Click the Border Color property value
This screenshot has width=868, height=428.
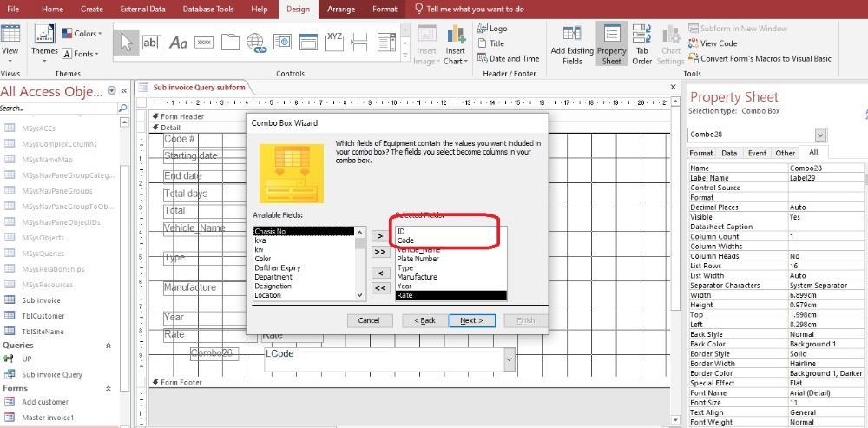point(827,373)
